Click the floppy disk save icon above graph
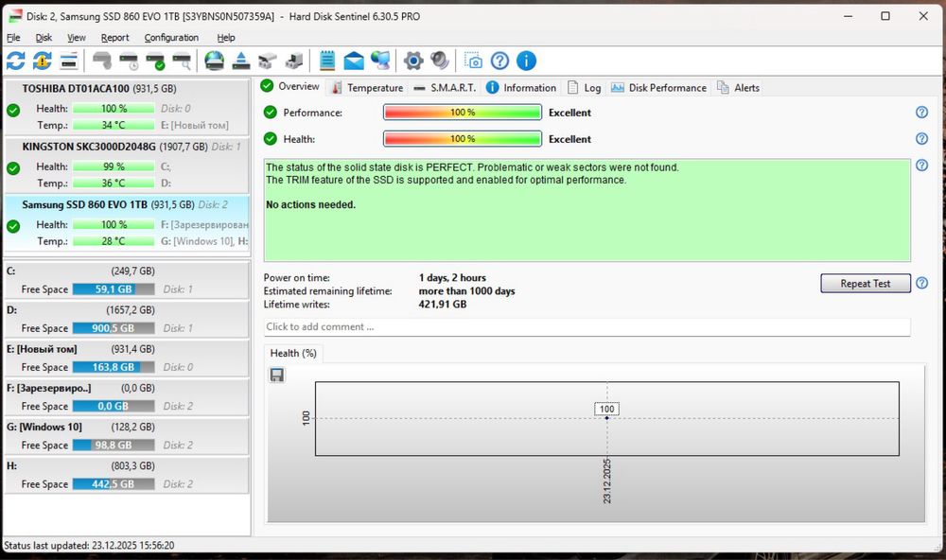Image resolution: width=946 pixels, height=560 pixels. coord(277,376)
